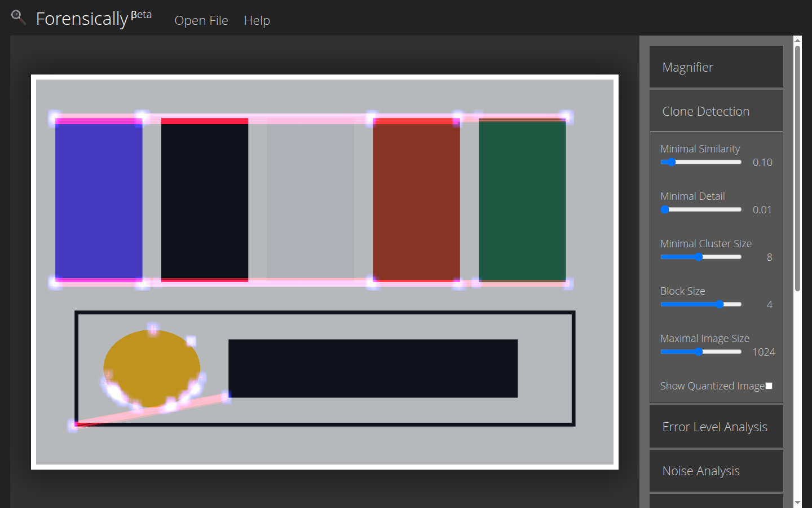Image resolution: width=812 pixels, height=508 pixels.
Task: Adjust the Minimal Cluster Size slider
Action: 701,257
